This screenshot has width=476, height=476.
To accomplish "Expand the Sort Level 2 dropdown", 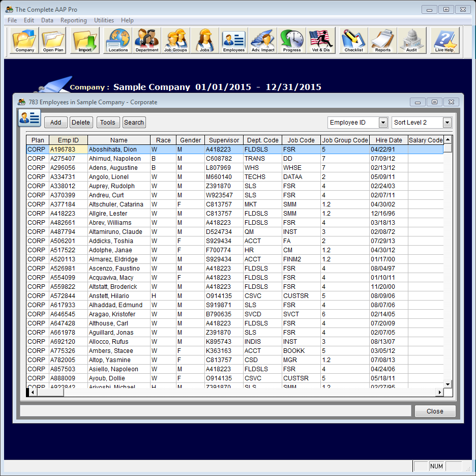I will (x=447, y=123).
